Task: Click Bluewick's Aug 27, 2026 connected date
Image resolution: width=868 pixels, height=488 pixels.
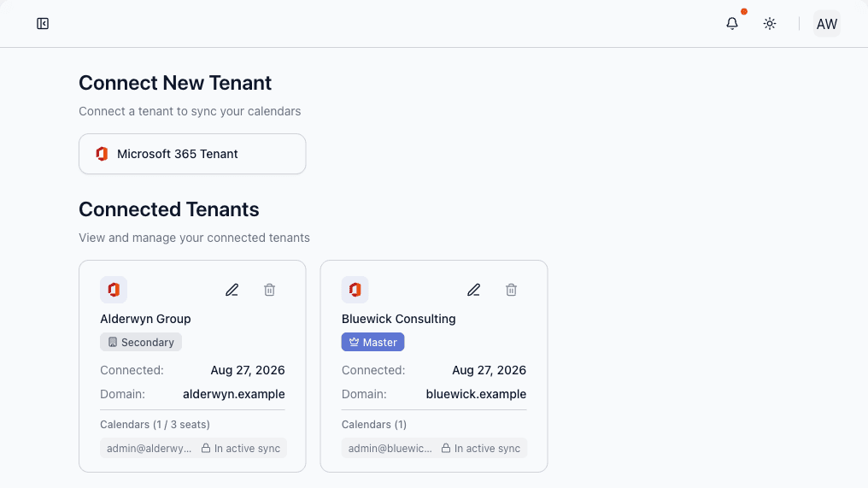Action: point(489,370)
